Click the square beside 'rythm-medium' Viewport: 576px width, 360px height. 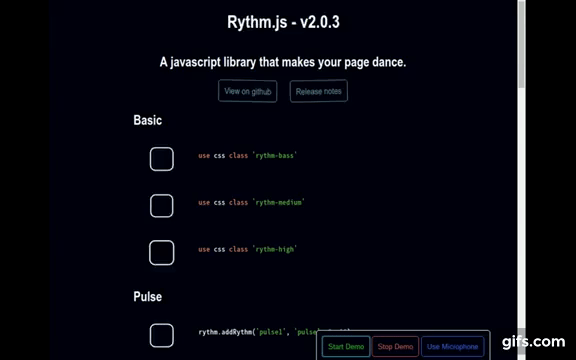(x=162, y=206)
